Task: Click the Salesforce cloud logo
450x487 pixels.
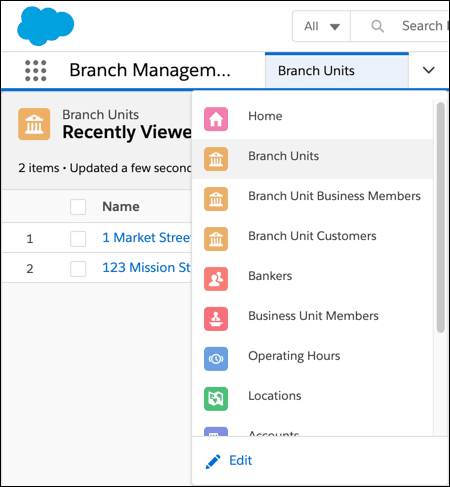Action: click(x=46, y=26)
